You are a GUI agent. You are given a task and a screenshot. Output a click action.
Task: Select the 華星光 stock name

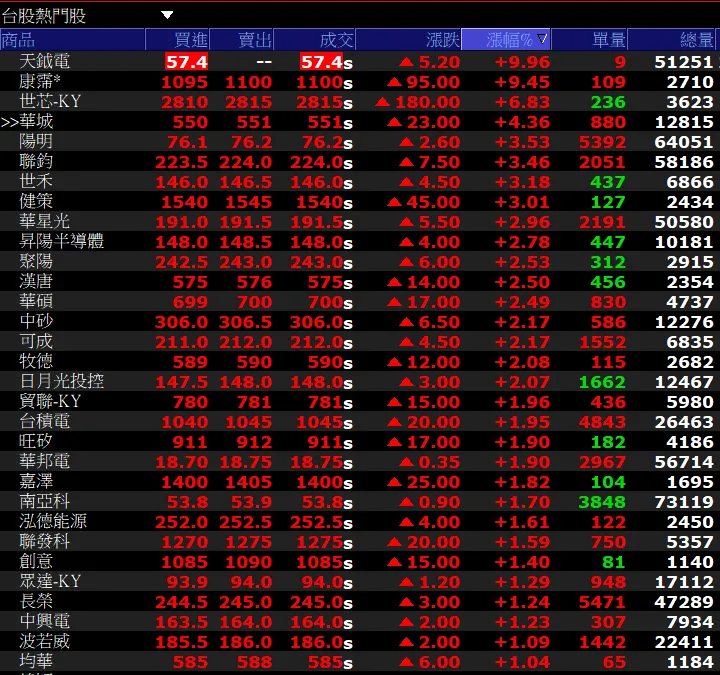pos(45,222)
